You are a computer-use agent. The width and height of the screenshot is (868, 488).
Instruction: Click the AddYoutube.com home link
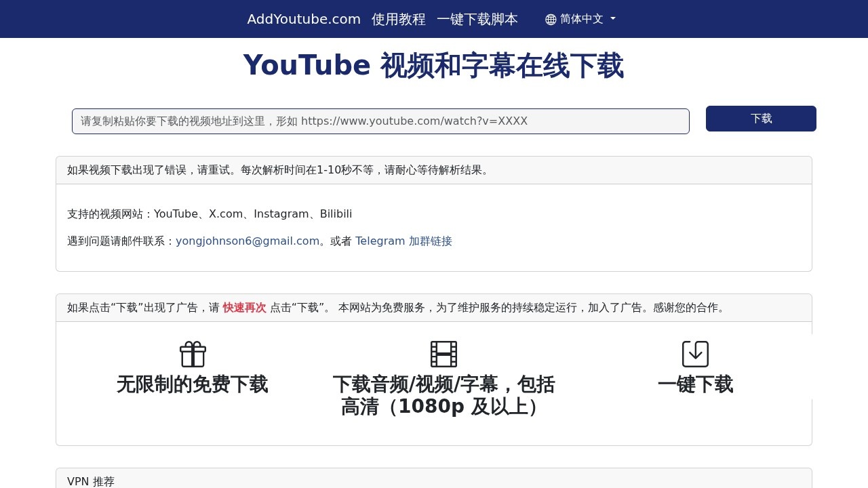(303, 19)
